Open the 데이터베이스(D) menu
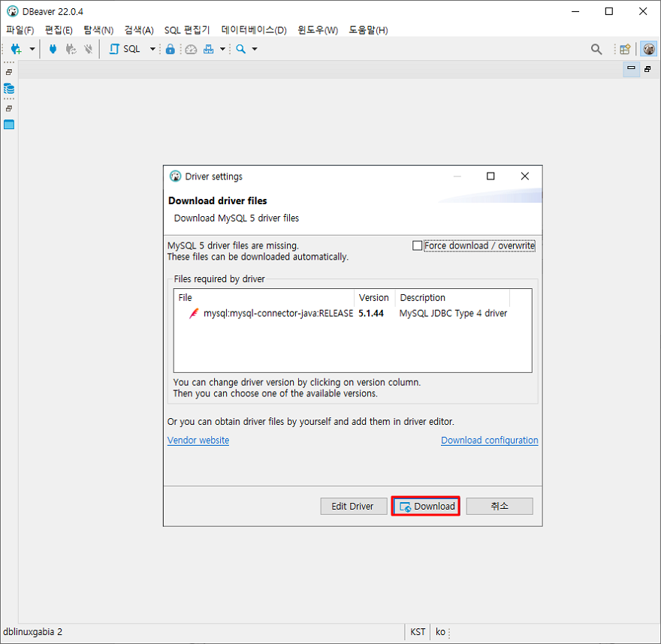This screenshot has height=644, width=661. (x=254, y=30)
